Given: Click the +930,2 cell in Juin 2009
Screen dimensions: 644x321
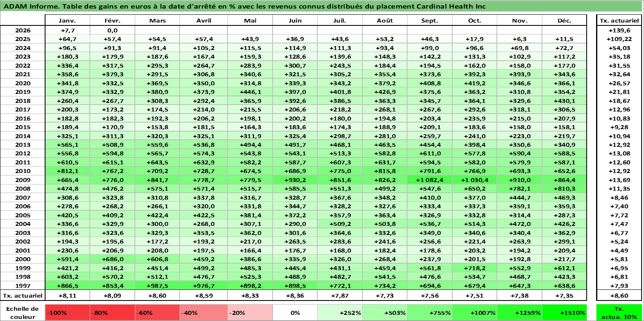Looking at the screenshot, I should 295,180.
